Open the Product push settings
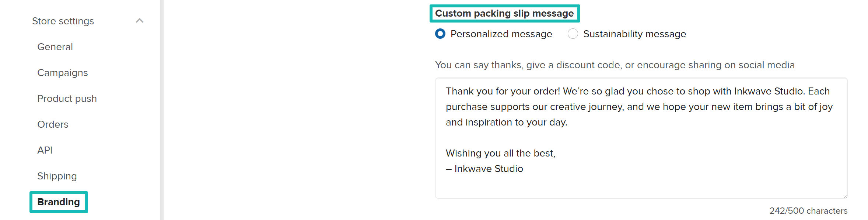Viewport: 868px width, 220px height. (67, 99)
